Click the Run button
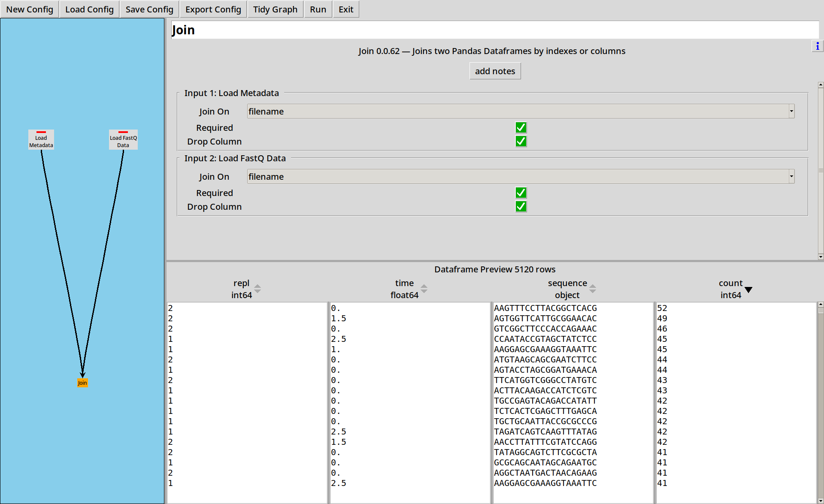 [318, 9]
